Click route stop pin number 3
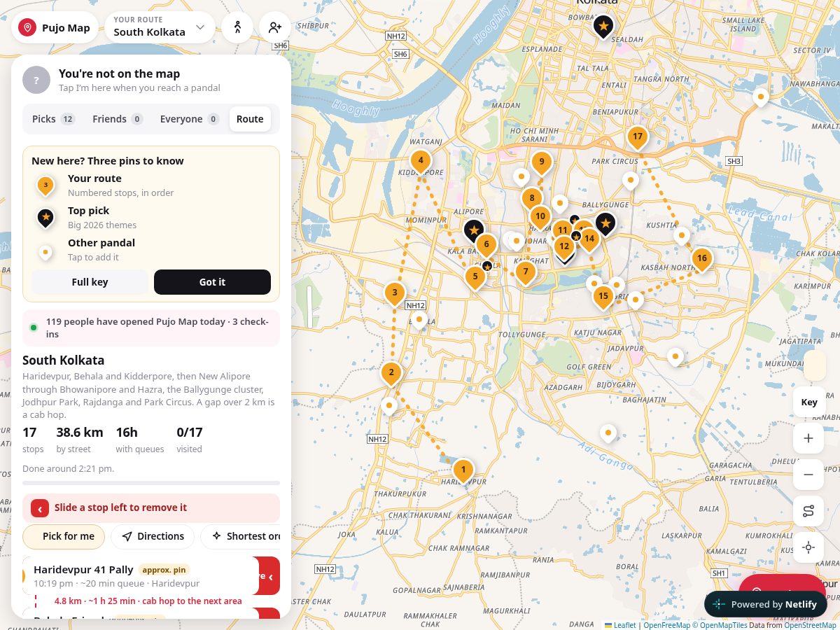 [395, 295]
